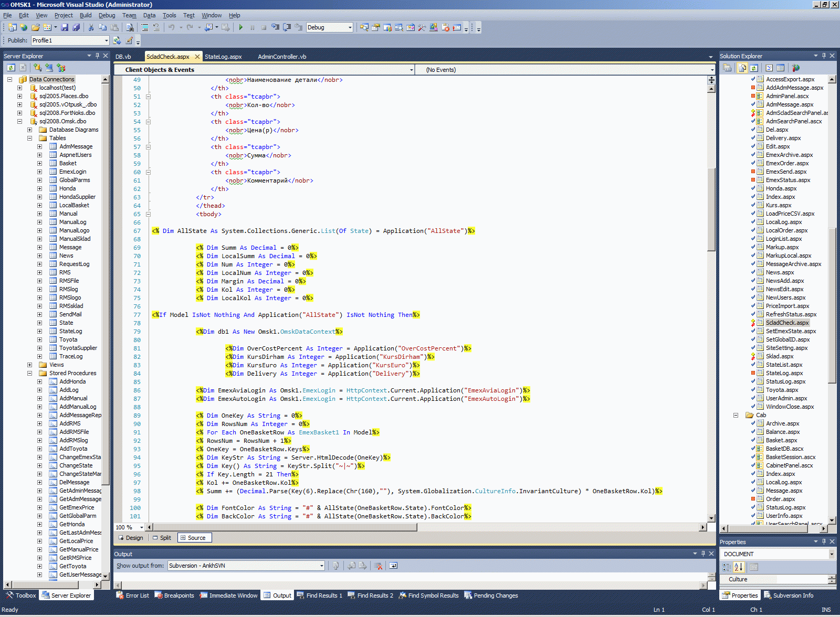Start debugging with the green play icon
This screenshot has height=617, width=840.
pos(240,27)
